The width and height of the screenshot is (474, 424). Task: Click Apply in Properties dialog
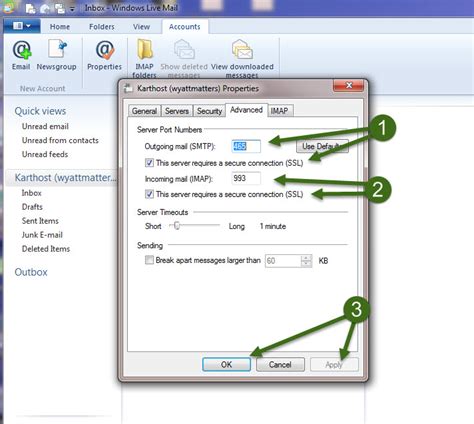coord(334,364)
